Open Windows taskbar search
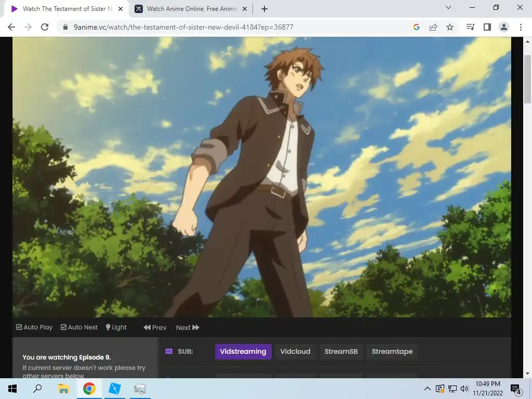This screenshot has height=399, width=532. (x=37, y=389)
